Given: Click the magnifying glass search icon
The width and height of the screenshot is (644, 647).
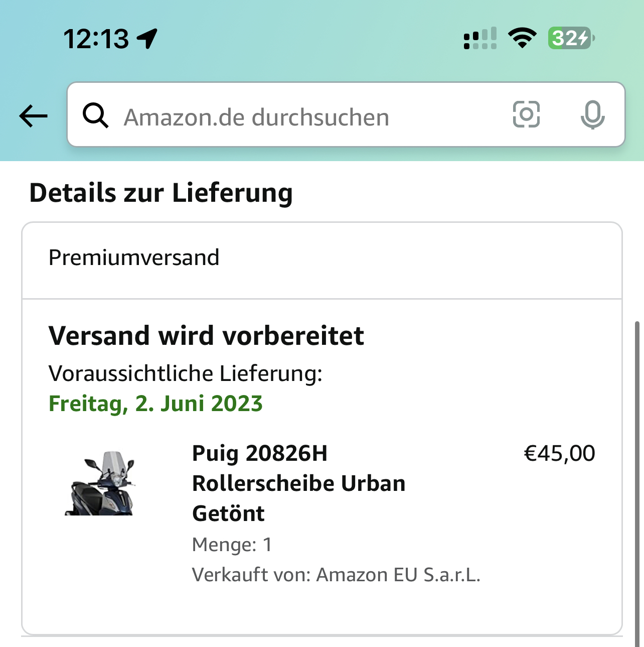Looking at the screenshot, I should point(95,115).
